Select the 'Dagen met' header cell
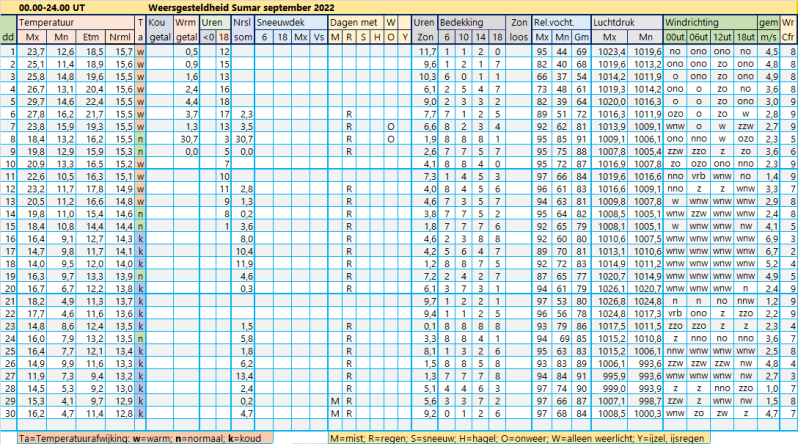 [353, 20]
